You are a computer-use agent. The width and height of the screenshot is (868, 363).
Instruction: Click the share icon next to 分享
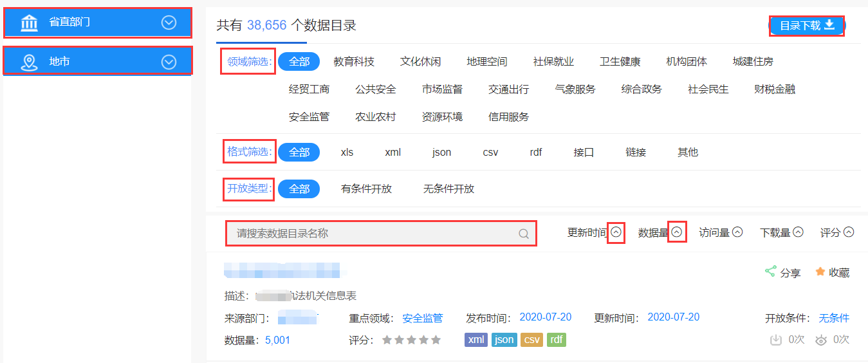point(770,272)
